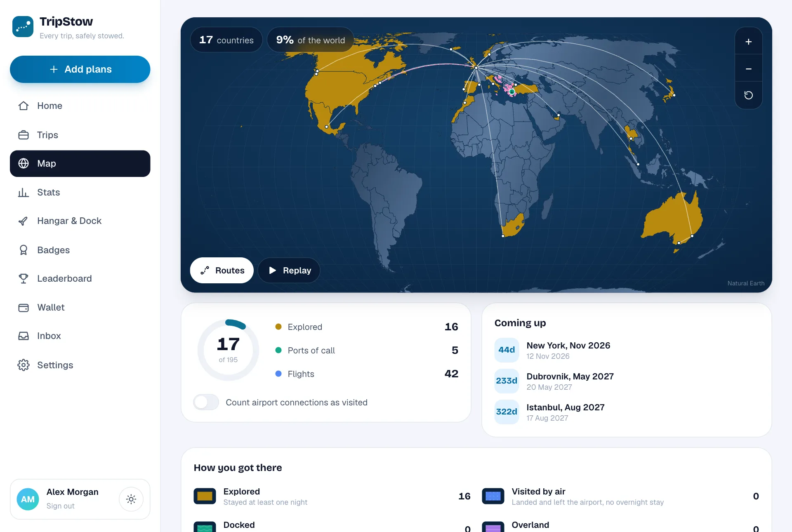This screenshot has width=792, height=532.
Task: Open the New York, Nov 2026 trip
Action: click(x=627, y=350)
